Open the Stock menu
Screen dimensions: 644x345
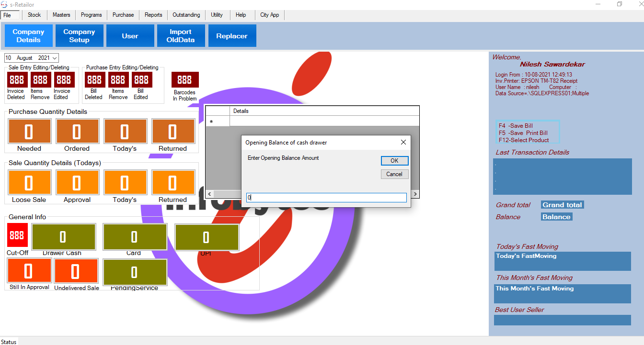34,15
